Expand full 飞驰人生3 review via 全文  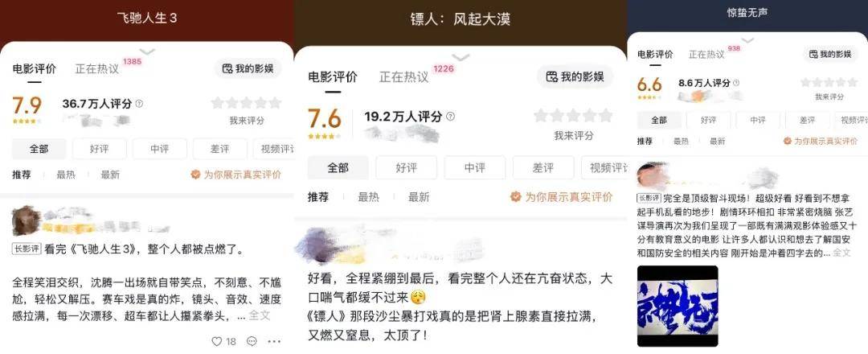click(x=259, y=315)
